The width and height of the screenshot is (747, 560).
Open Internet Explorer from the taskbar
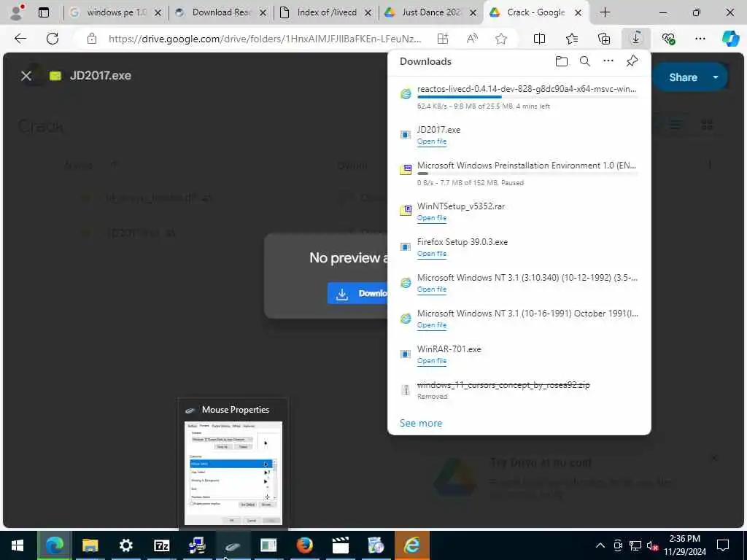(411, 545)
